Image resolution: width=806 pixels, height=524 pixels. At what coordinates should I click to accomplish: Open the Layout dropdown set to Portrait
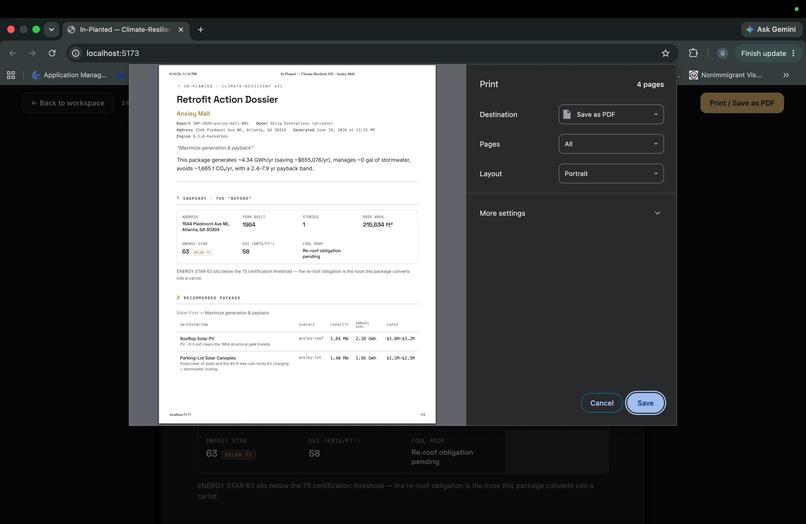click(611, 174)
